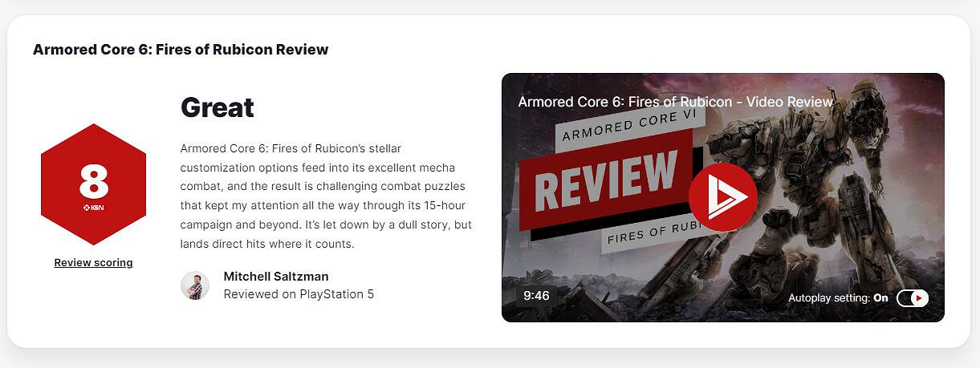Play the Armored Core 6 video review
The height and width of the screenshot is (368, 980).
(722, 197)
